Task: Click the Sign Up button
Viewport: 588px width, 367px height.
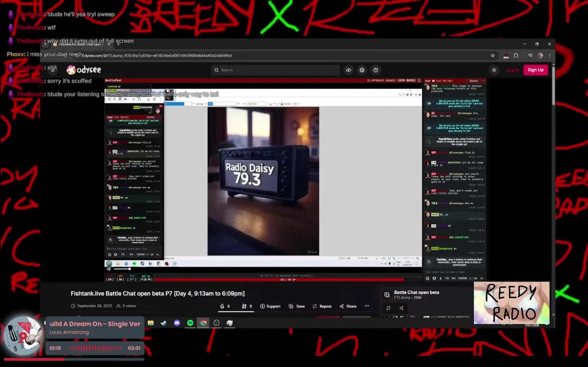Action: pyautogui.click(x=536, y=70)
